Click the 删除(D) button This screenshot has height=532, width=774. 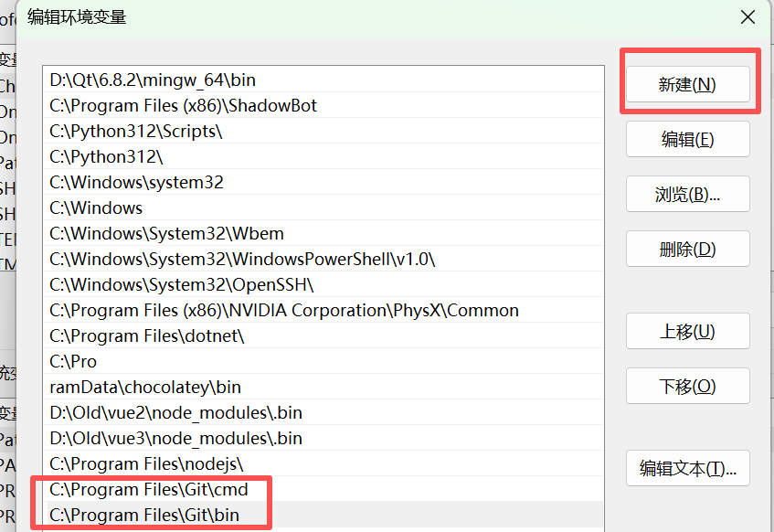click(687, 249)
